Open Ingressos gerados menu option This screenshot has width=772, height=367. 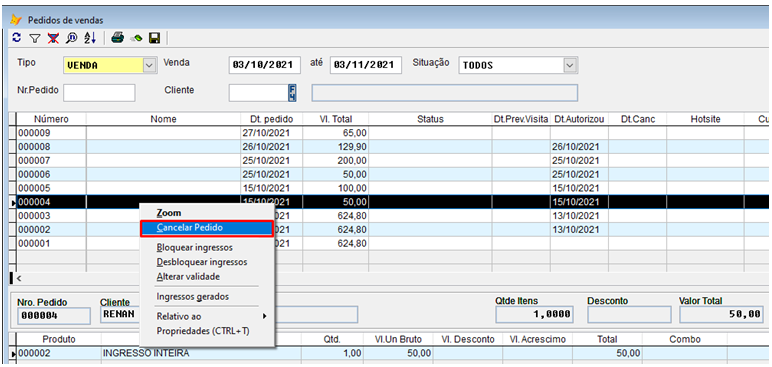[193, 297]
